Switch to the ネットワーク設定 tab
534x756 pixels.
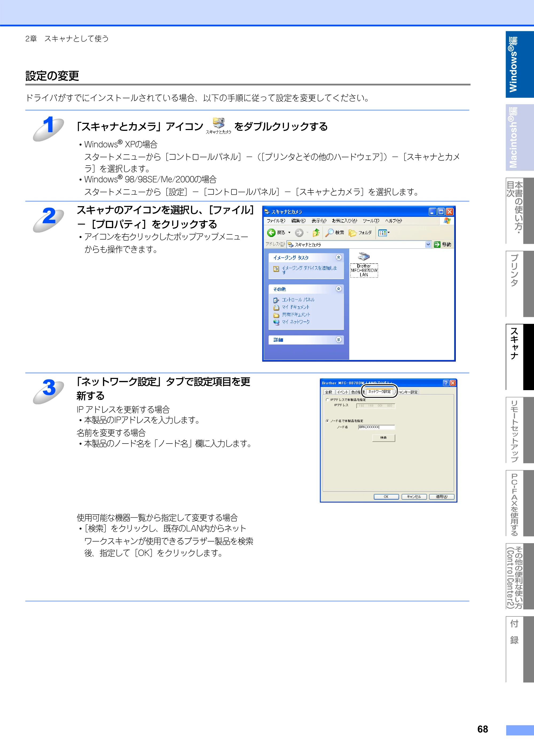tap(379, 391)
